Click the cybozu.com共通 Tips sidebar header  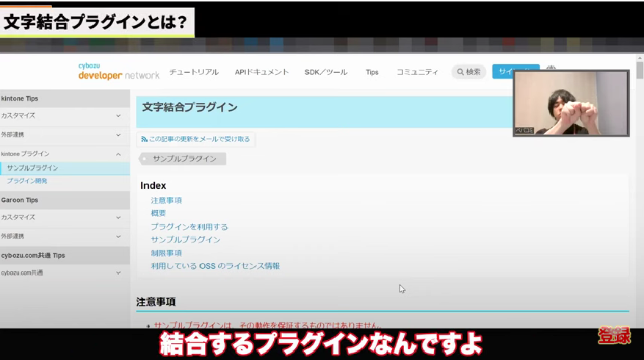pyautogui.click(x=65, y=256)
